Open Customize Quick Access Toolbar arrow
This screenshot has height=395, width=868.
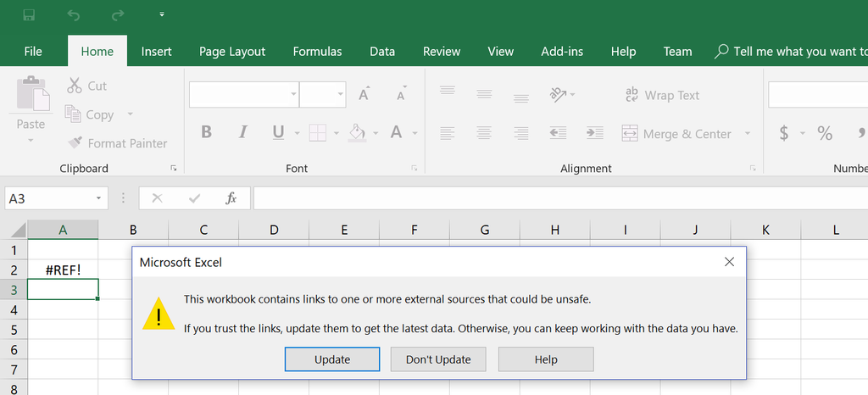(x=162, y=14)
